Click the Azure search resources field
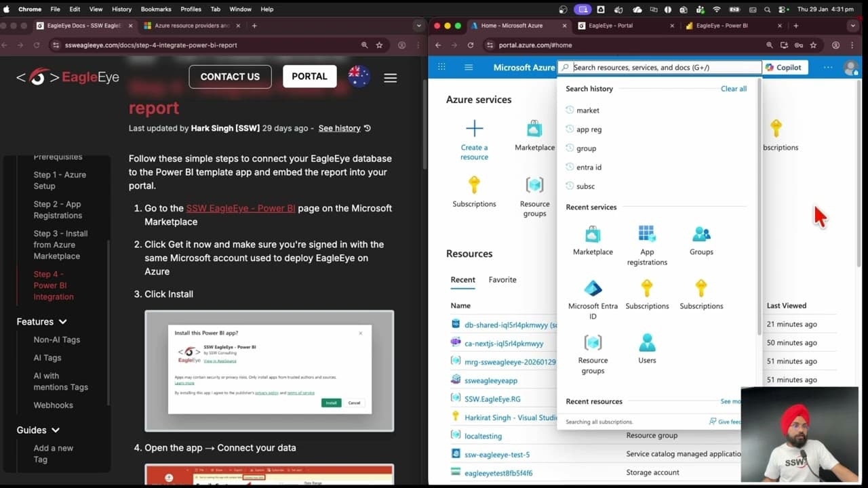The height and width of the screenshot is (488, 868). pos(665,67)
